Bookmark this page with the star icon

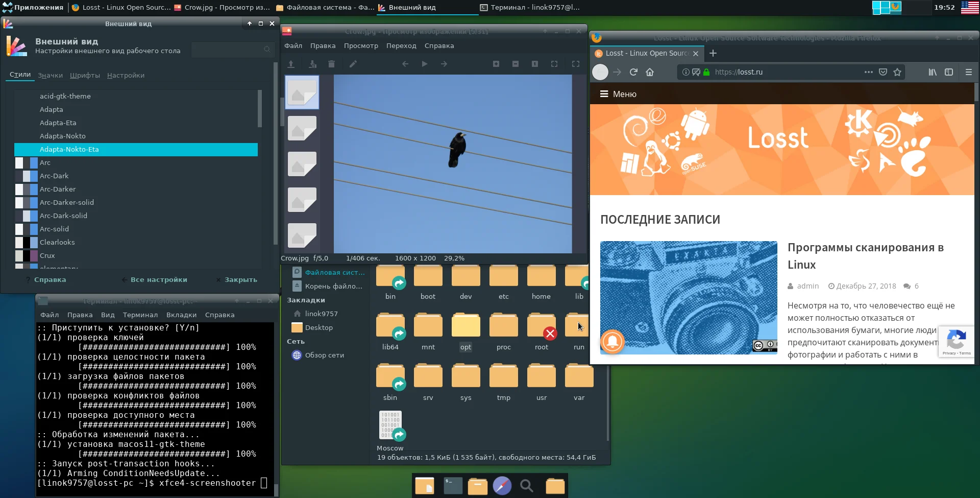pos(897,72)
